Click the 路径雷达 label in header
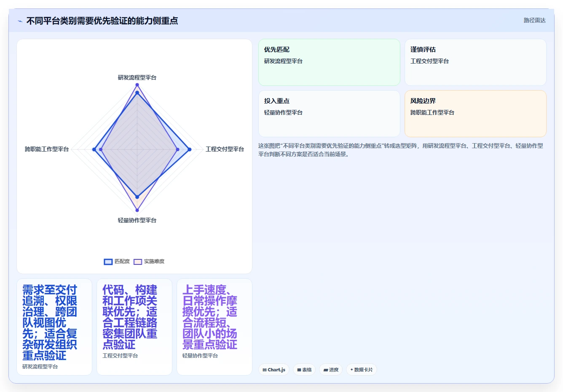This screenshot has width=563, height=392. [x=534, y=20]
